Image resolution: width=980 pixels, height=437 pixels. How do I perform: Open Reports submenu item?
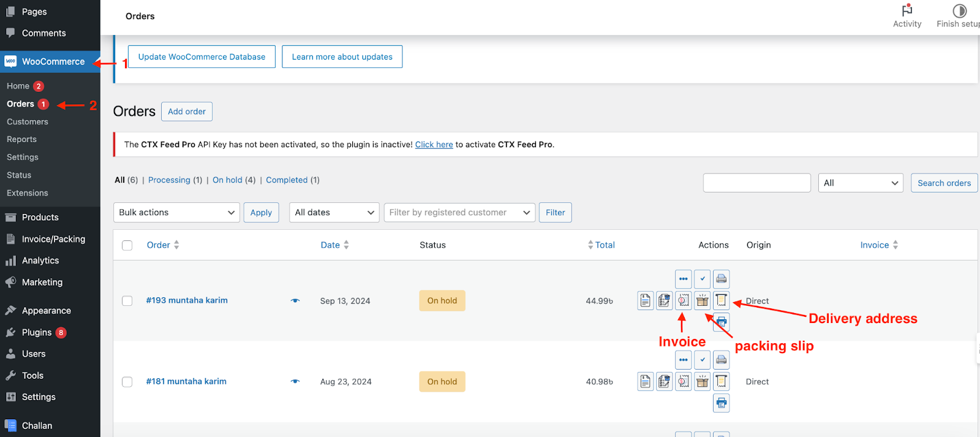point(21,139)
